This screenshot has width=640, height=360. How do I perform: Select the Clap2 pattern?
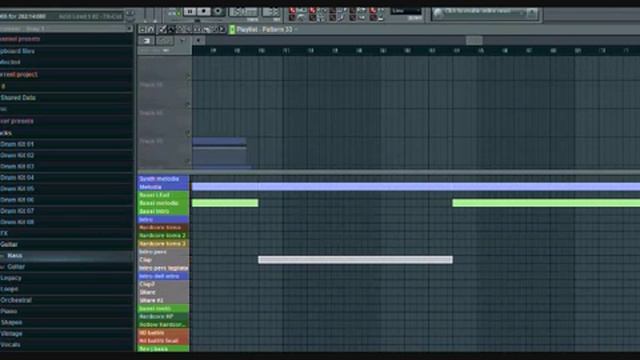coord(163,284)
